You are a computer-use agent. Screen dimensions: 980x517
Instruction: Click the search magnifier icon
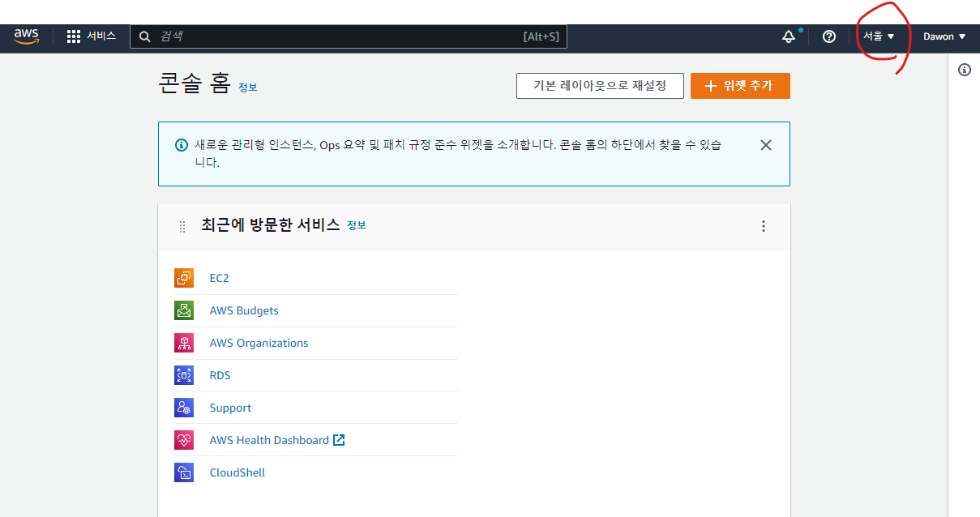click(145, 36)
